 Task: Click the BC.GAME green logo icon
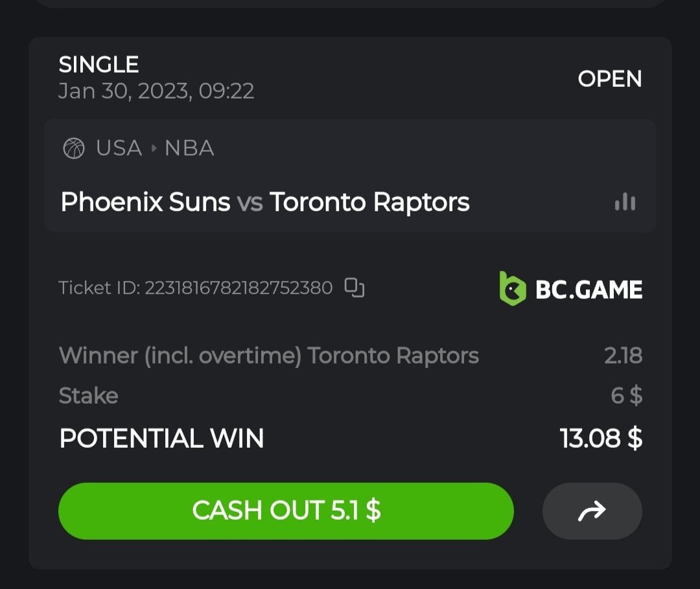(512, 288)
